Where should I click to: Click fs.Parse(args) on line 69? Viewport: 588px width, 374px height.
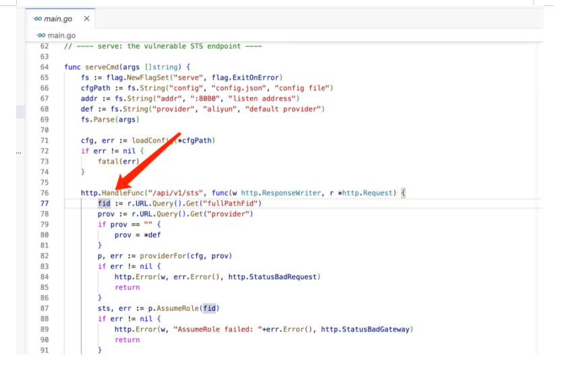point(110,119)
